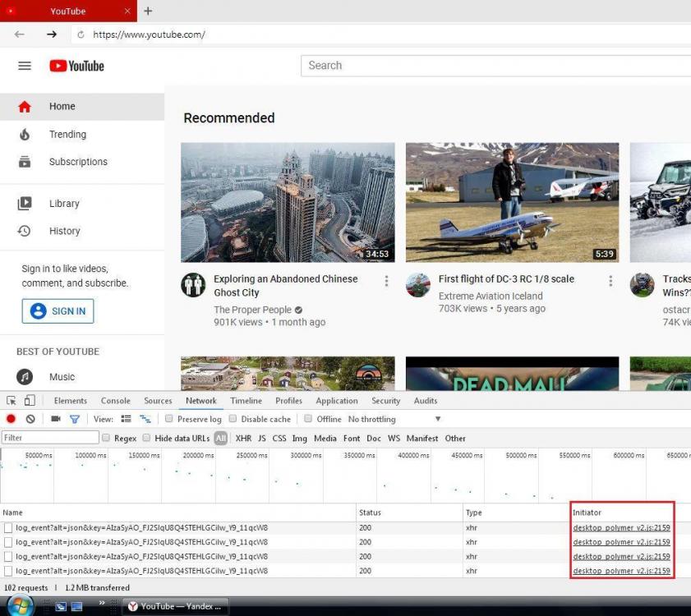Click the SIGN IN button
The image size is (691, 616).
coord(58,311)
